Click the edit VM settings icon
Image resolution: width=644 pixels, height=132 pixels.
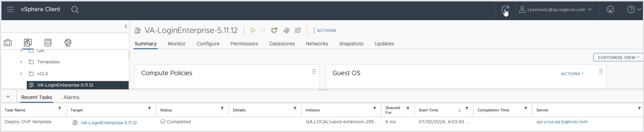pos(286,31)
